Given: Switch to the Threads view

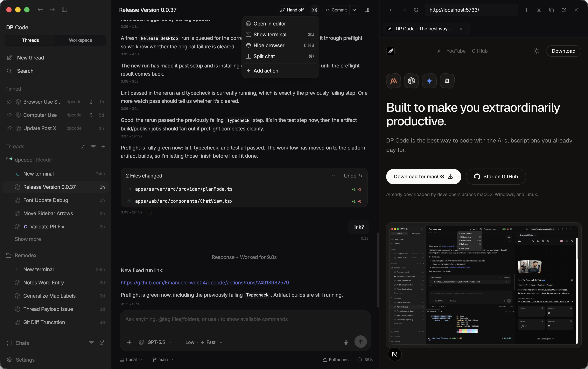Looking at the screenshot, I should [30, 40].
